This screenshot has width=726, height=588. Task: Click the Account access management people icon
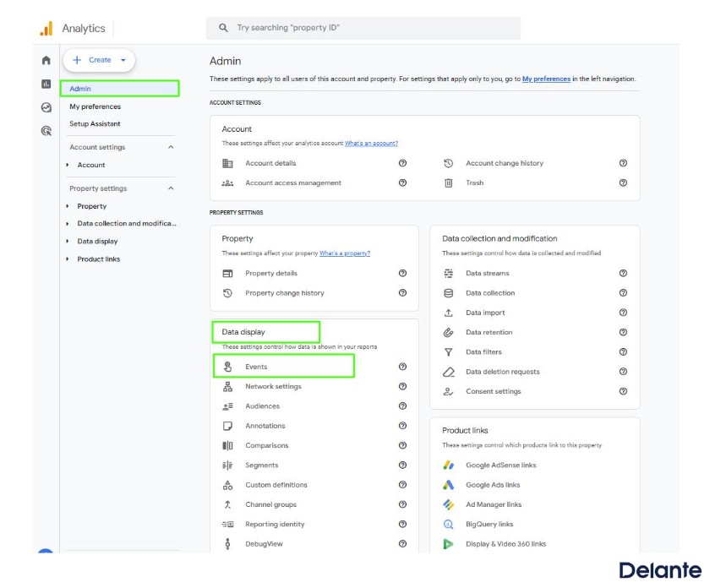pos(227,182)
